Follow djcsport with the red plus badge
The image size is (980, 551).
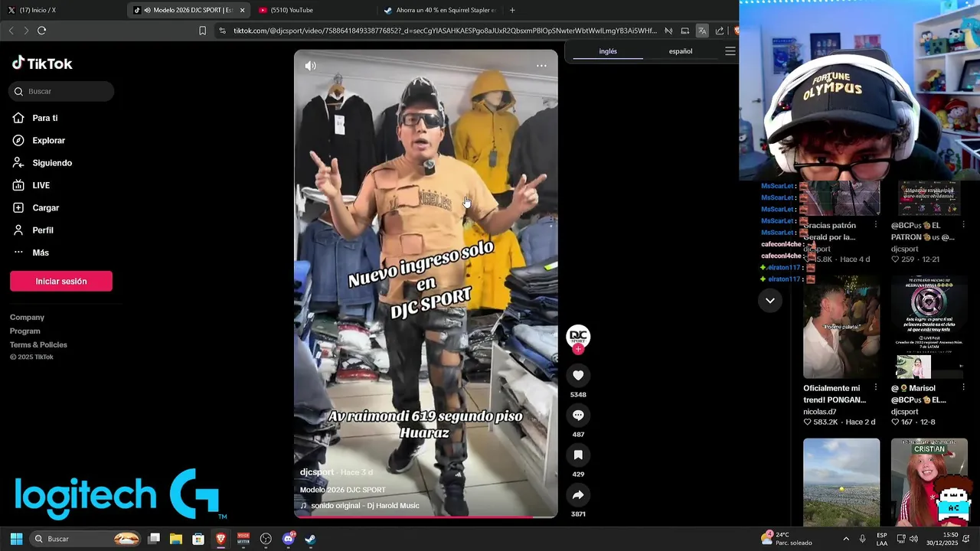[x=578, y=350]
